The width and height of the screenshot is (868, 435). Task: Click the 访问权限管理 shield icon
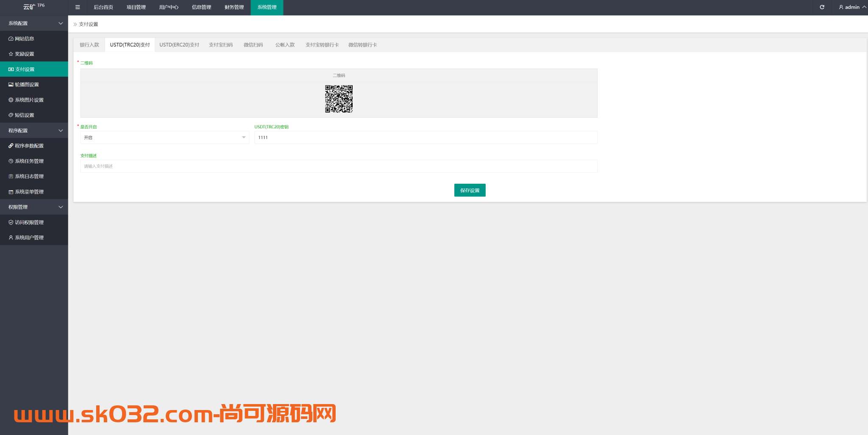pos(11,222)
